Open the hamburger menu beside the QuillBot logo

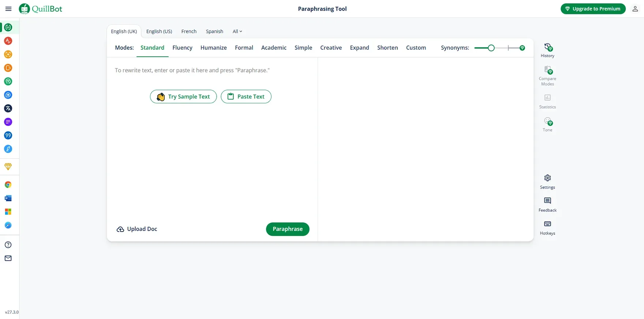[x=8, y=9]
